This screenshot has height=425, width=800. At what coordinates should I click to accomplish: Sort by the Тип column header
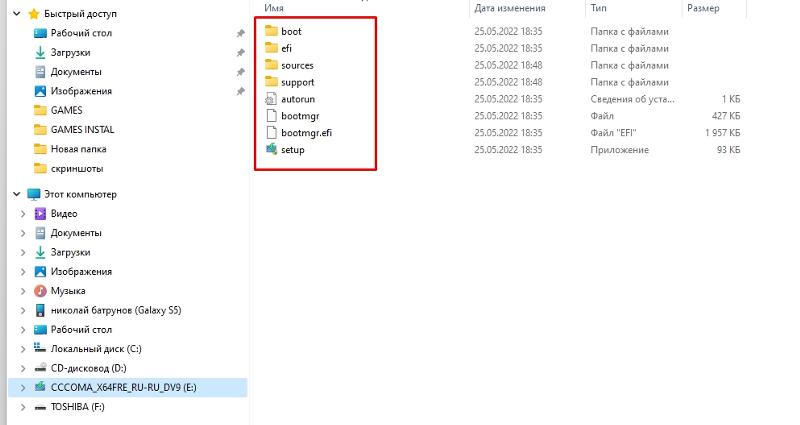[598, 8]
